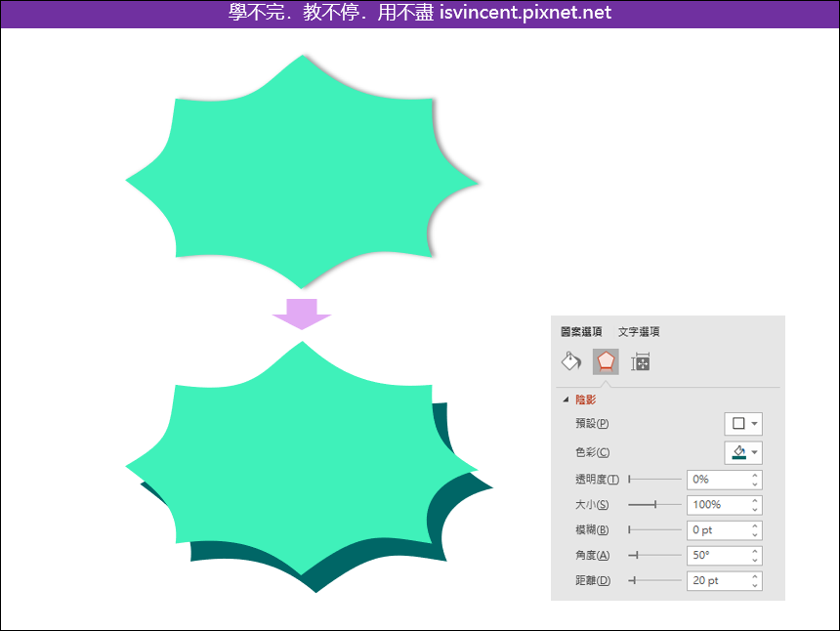840x631 pixels.
Task: Increase 透明度 with the up stepper arrow
Action: pyautogui.click(x=755, y=475)
